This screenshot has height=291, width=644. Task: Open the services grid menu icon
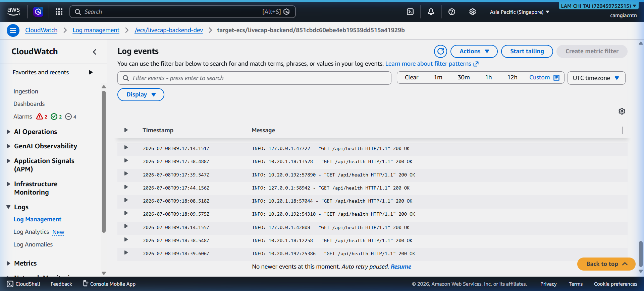59,12
